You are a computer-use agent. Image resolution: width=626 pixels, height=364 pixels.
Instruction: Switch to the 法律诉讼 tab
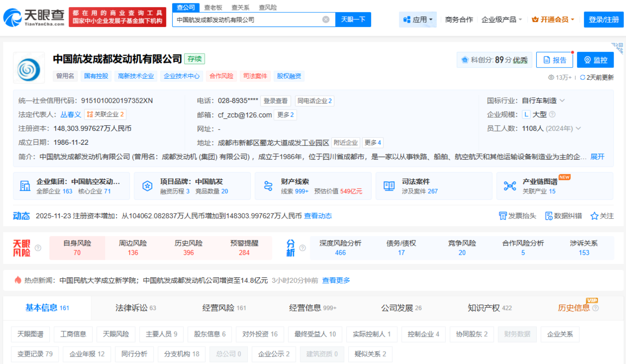(128, 308)
